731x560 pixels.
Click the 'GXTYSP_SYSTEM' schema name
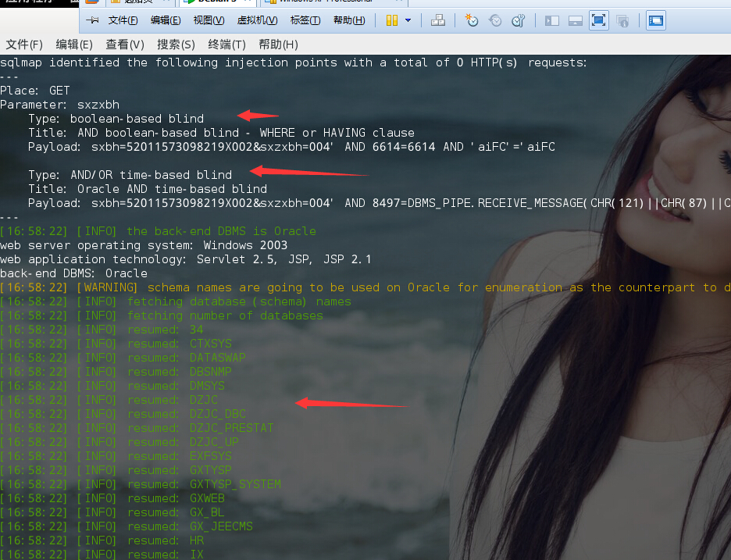coord(235,484)
